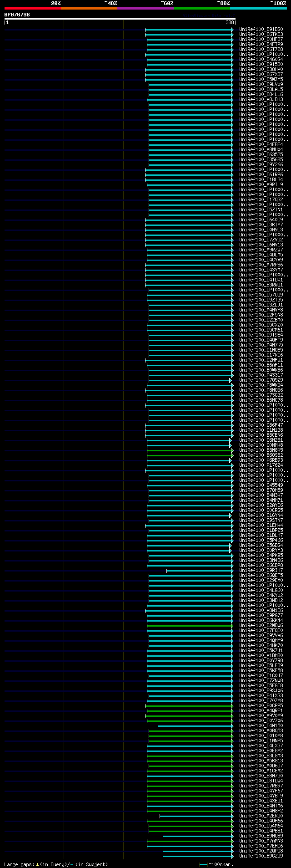Select the UniRef100_B4MTM6 hit label

coord(261,806)
